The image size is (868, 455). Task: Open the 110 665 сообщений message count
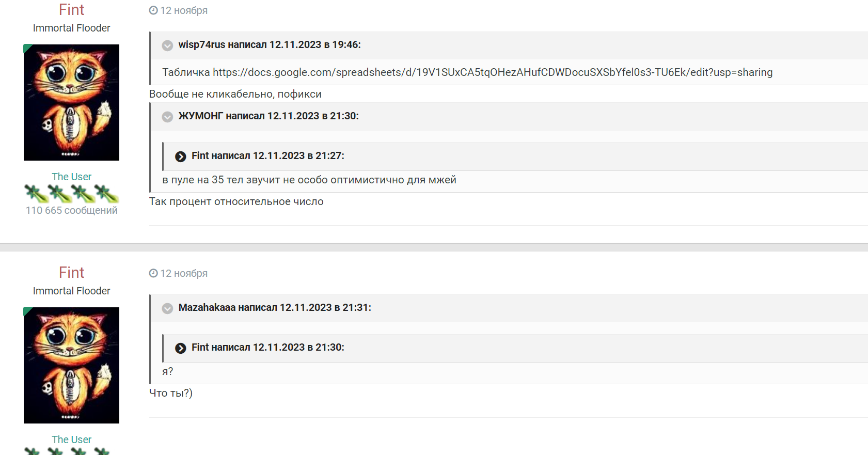[x=71, y=210]
